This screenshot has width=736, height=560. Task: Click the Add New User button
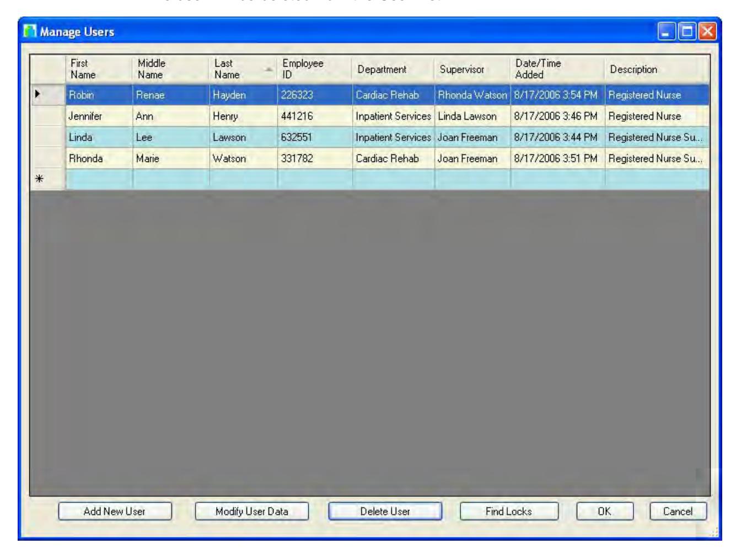(115, 511)
